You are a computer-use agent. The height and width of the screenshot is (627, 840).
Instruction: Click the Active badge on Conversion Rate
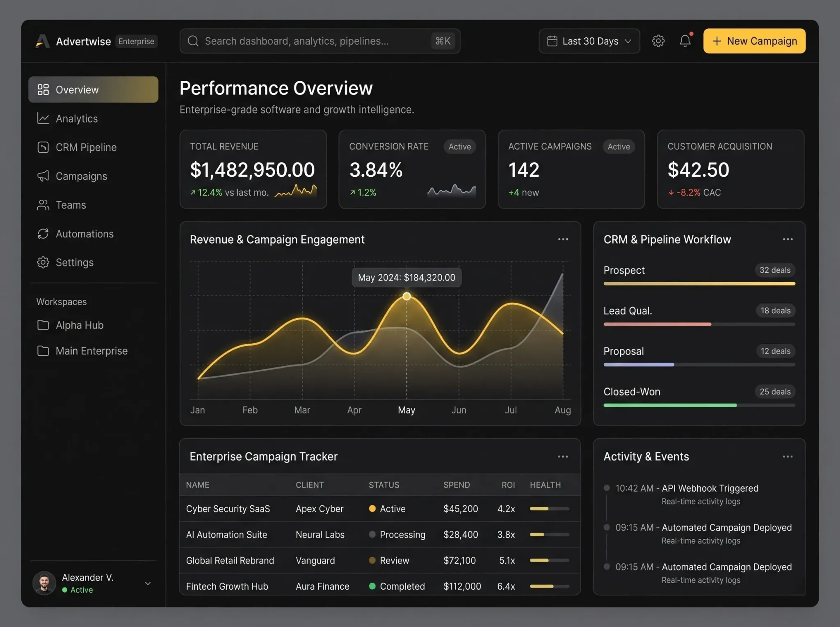pyautogui.click(x=459, y=147)
